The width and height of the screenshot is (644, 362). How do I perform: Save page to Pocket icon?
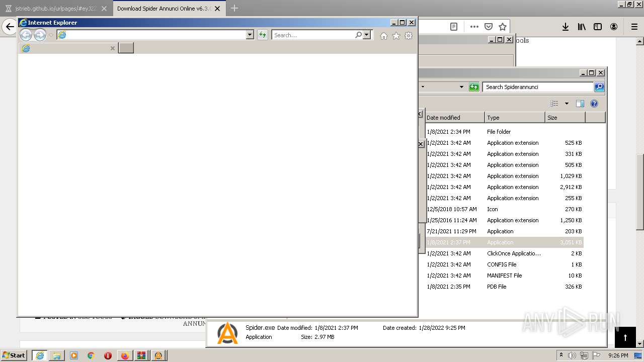click(x=489, y=27)
